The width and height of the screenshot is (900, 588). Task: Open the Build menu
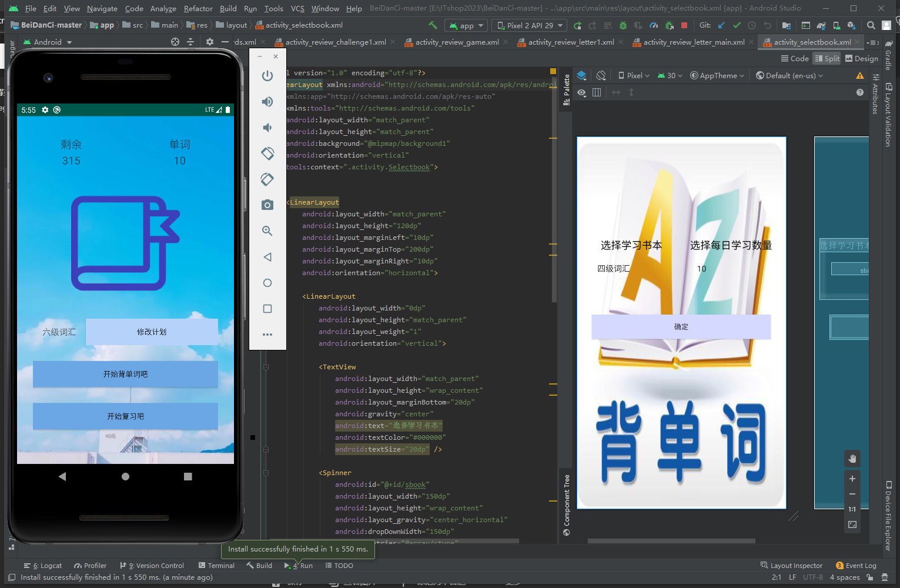(228, 8)
